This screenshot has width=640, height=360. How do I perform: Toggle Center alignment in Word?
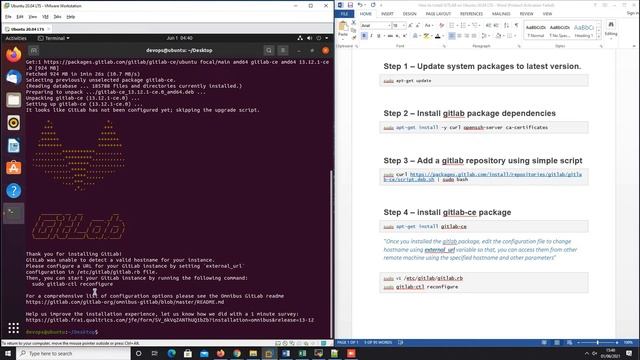click(x=459, y=36)
